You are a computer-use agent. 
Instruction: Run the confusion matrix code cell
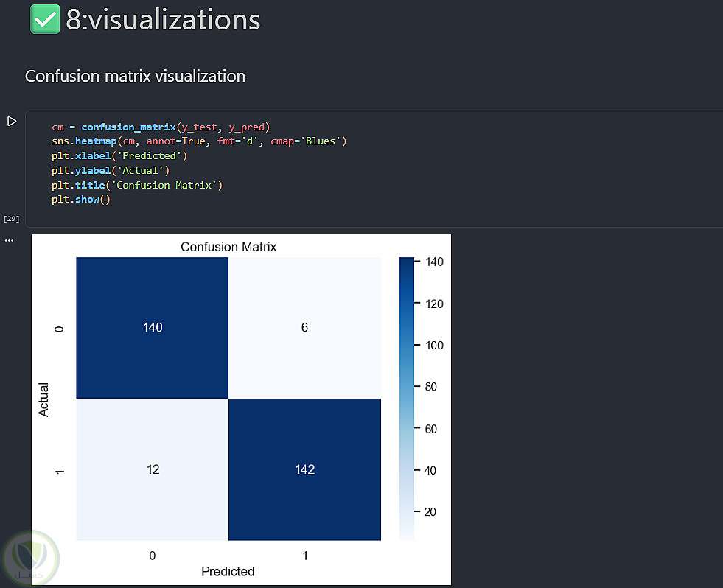coord(12,122)
